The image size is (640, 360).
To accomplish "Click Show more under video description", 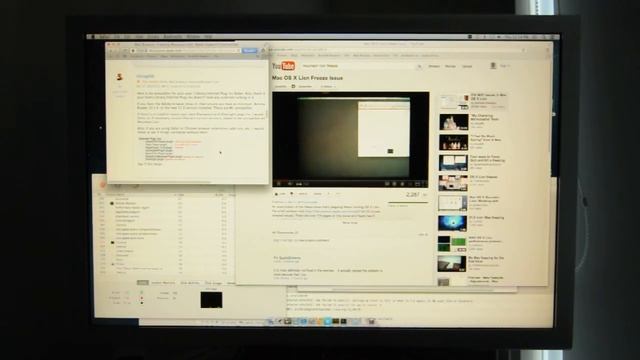I will 350,223.
